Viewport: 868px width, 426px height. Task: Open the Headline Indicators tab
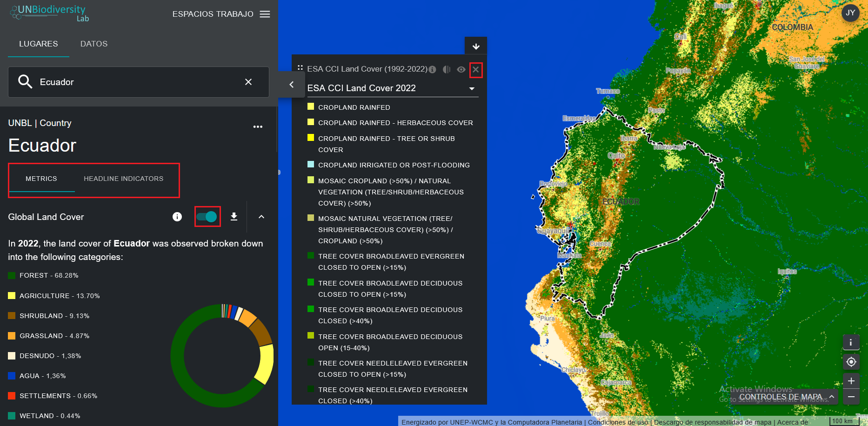[x=123, y=179]
